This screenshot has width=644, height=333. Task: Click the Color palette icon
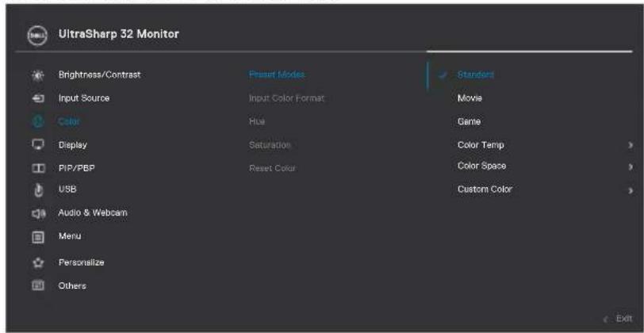pos(37,122)
